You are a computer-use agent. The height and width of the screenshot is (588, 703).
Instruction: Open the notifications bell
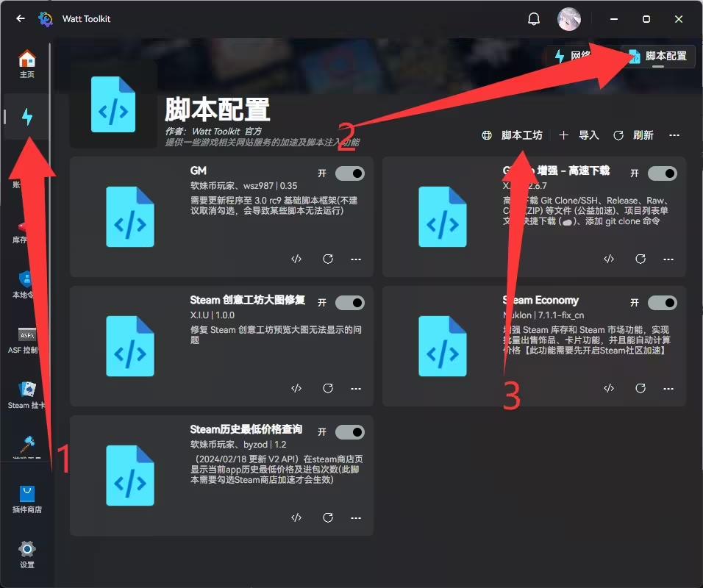pyautogui.click(x=534, y=19)
